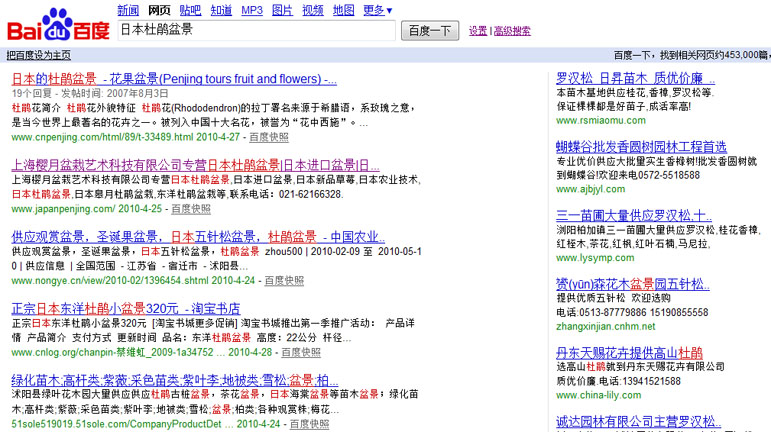
Task: Open result 日本的杜鹃盆景 - 花果盆景
Action: [174, 79]
